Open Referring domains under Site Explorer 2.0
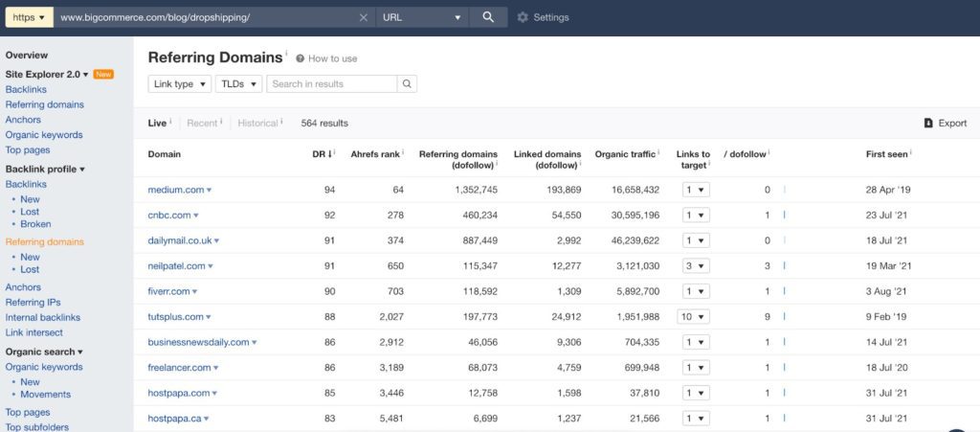Viewport: 980px width, 432px height. coord(44,104)
